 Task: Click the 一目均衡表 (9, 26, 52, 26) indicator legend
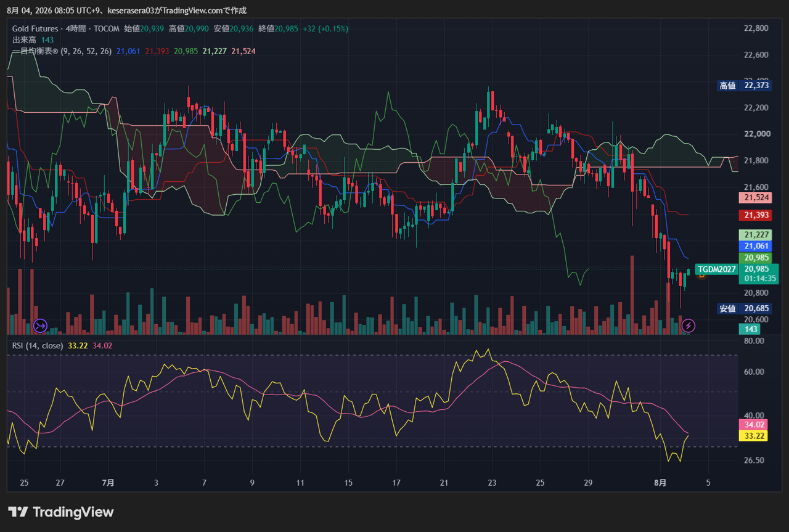pos(62,51)
